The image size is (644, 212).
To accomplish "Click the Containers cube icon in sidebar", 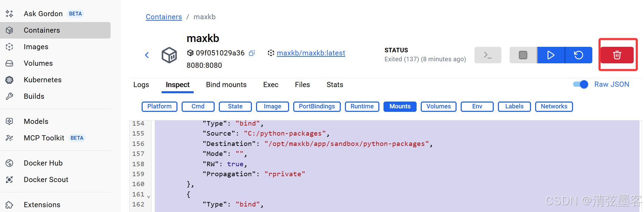I will pos(9,30).
